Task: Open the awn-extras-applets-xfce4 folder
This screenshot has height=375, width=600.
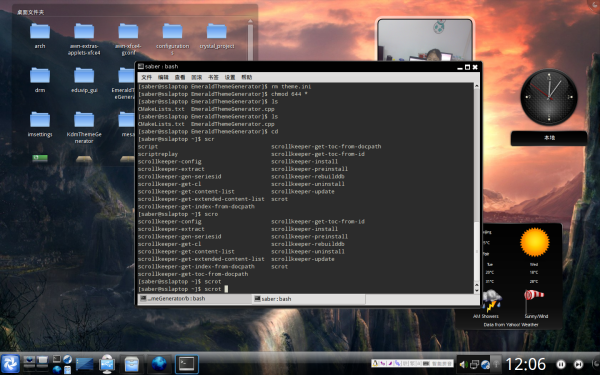Action: coord(84,39)
